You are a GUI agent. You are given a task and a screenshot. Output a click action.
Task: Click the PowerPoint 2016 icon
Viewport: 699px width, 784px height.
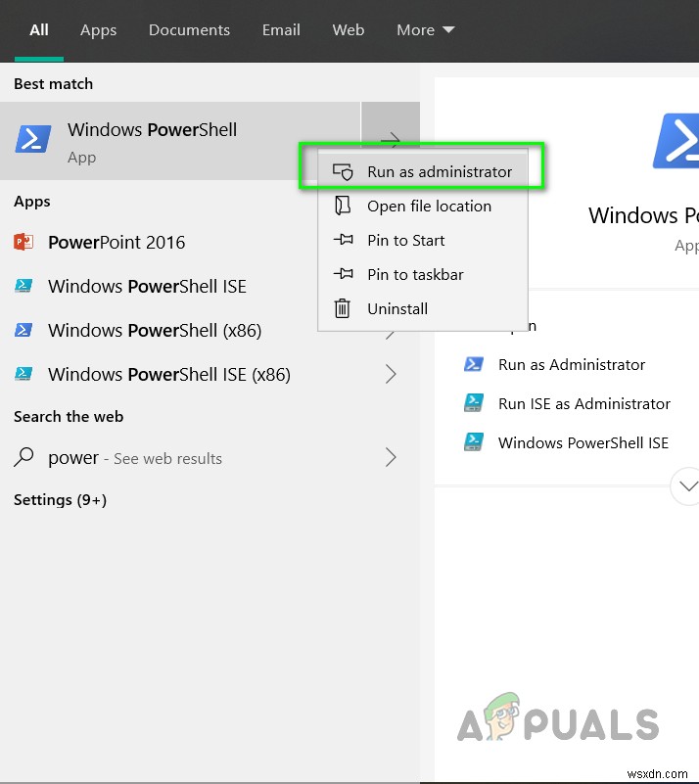click(23, 242)
